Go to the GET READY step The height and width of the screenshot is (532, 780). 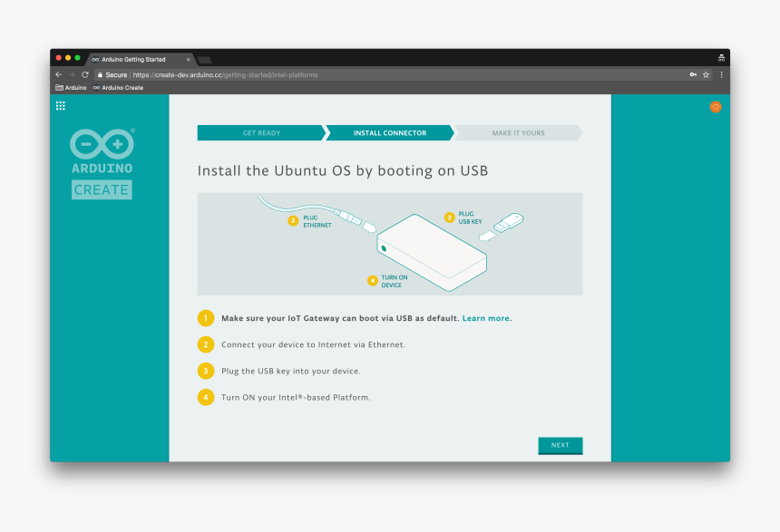pyautogui.click(x=261, y=132)
